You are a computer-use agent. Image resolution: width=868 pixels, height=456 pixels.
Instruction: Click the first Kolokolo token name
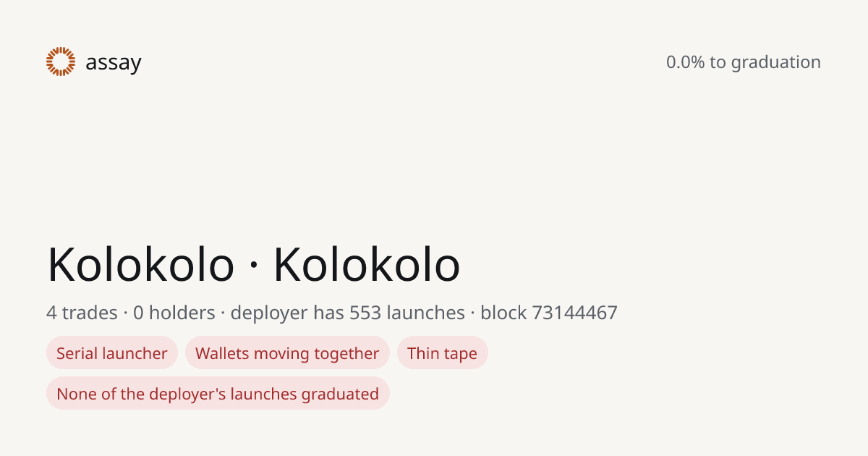[x=141, y=264]
